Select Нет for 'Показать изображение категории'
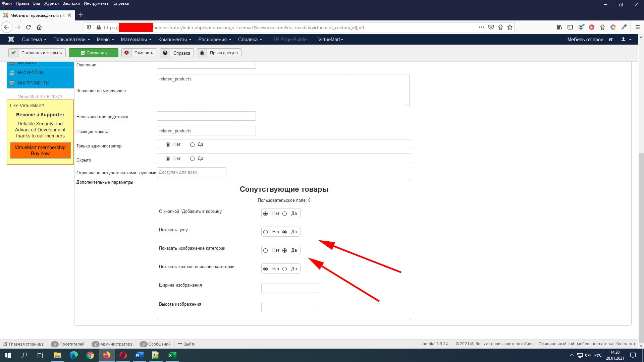Image resolution: width=644 pixels, height=362 pixels. point(265,250)
